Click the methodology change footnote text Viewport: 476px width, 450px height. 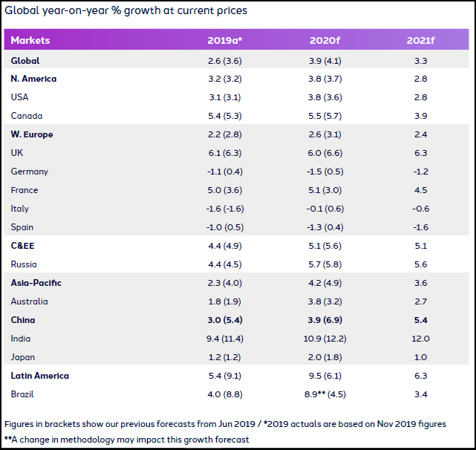coord(126,439)
